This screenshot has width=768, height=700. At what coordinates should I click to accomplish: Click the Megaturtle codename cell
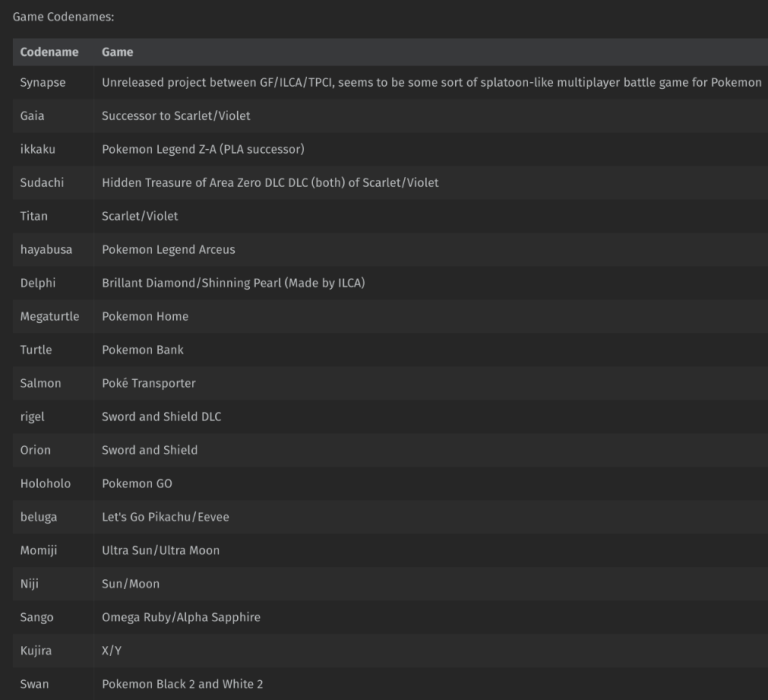point(49,316)
